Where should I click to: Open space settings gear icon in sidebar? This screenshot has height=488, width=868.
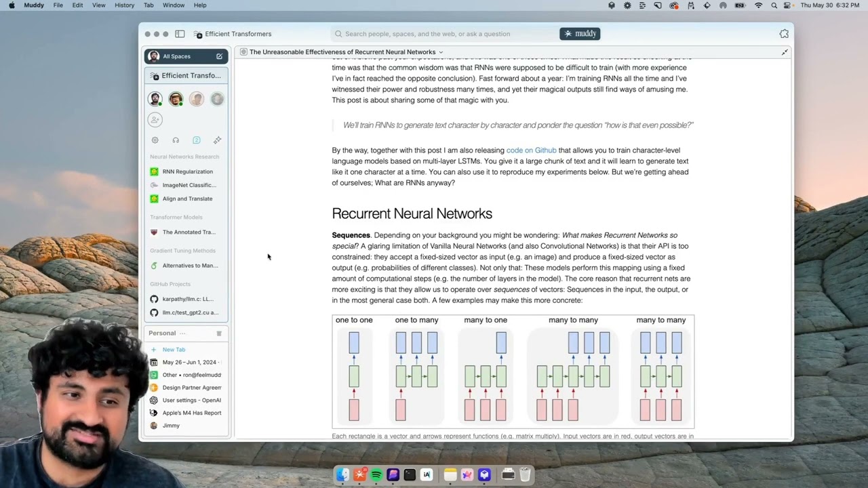155,140
